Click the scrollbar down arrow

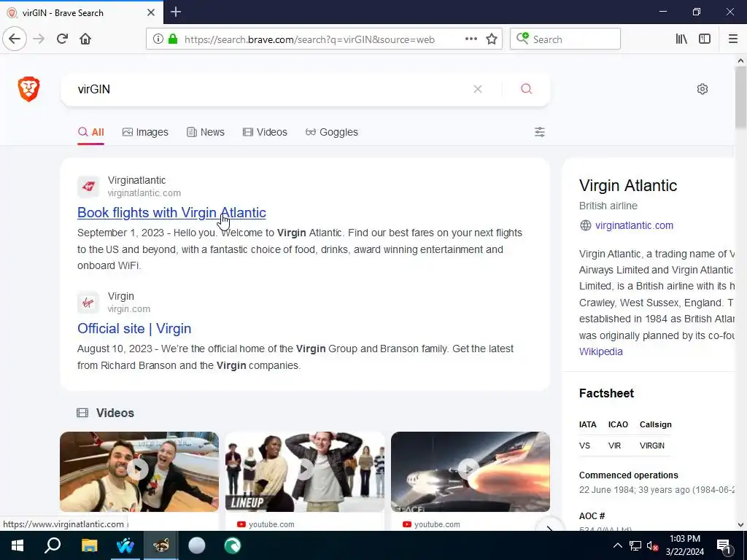(740, 525)
